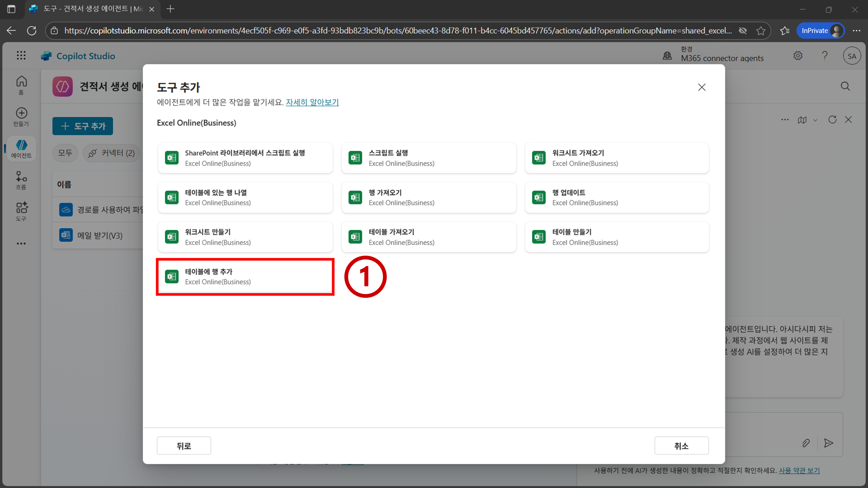
Task: Open the 도구 (Tools) sidebar icon
Action: pos(21,211)
